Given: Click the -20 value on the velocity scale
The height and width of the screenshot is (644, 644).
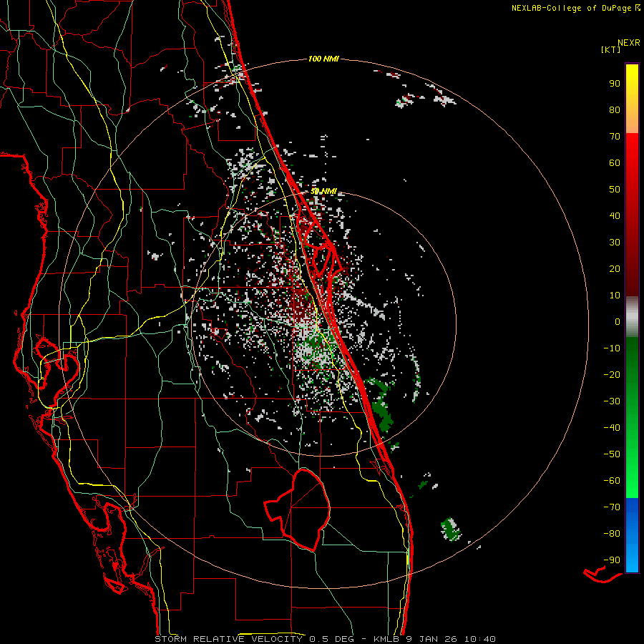Looking at the screenshot, I should [x=612, y=375].
